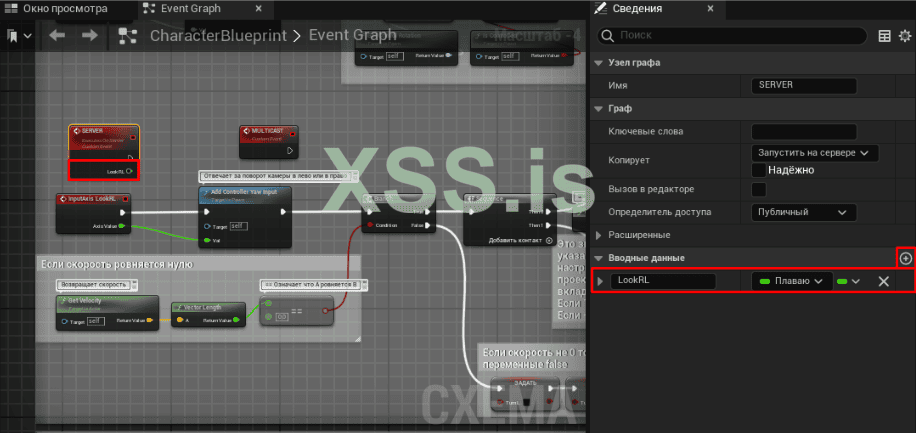Viewport: 916px width, 433px height.
Task: Click the Then 1 pin on Sequence
Action: [x=547, y=225]
